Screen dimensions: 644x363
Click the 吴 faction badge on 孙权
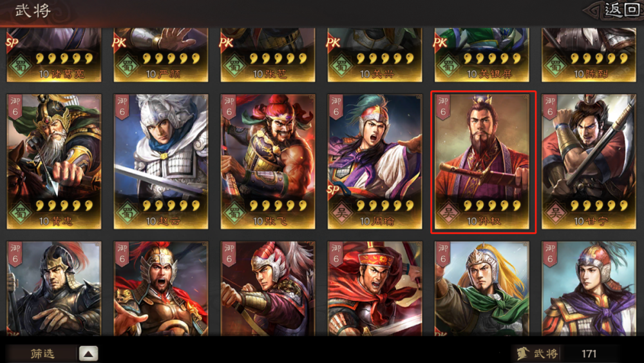448,213
